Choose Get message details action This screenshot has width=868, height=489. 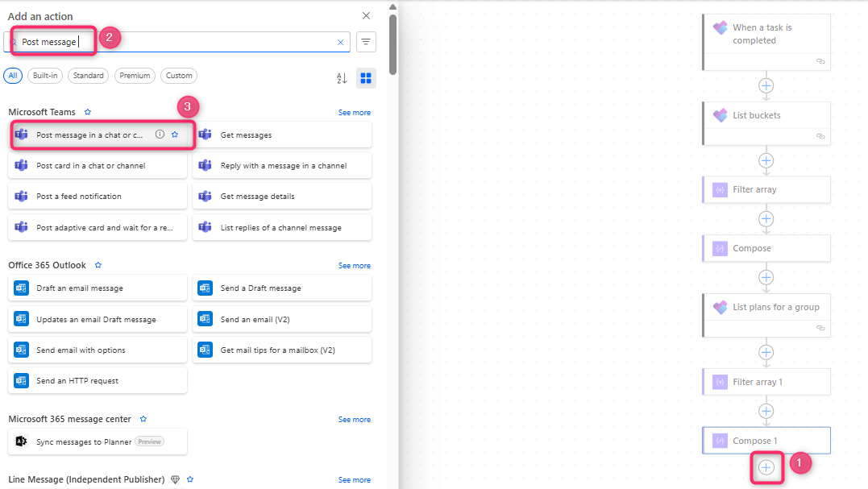point(282,197)
